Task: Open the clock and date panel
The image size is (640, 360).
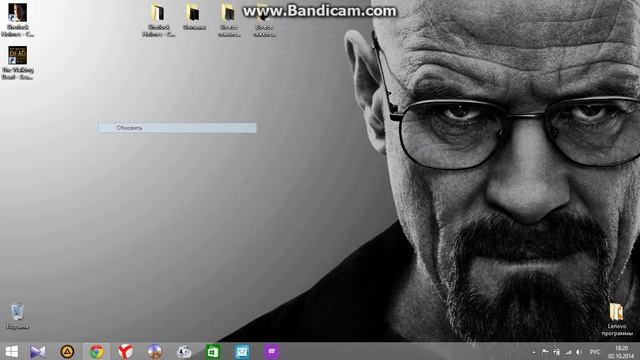Action: click(621, 352)
